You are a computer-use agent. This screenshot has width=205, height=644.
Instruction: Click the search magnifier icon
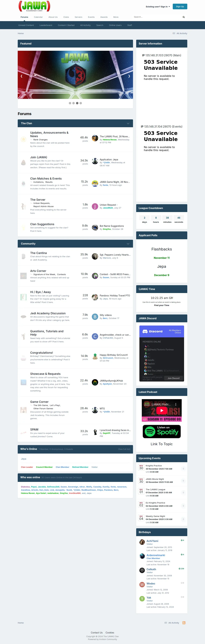click(x=184, y=17)
